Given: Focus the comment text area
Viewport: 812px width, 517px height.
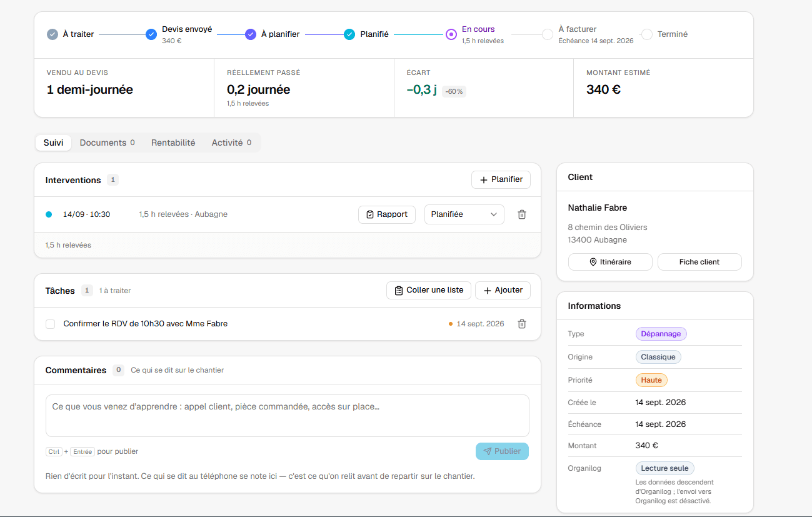Looking at the screenshot, I should coord(288,416).
